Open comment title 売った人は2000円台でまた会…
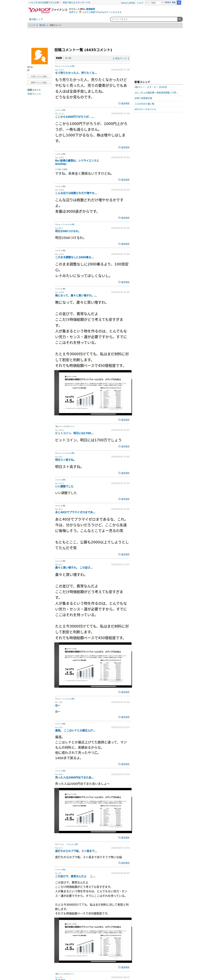Screen dimensions: 210x980 coord(74,778)
